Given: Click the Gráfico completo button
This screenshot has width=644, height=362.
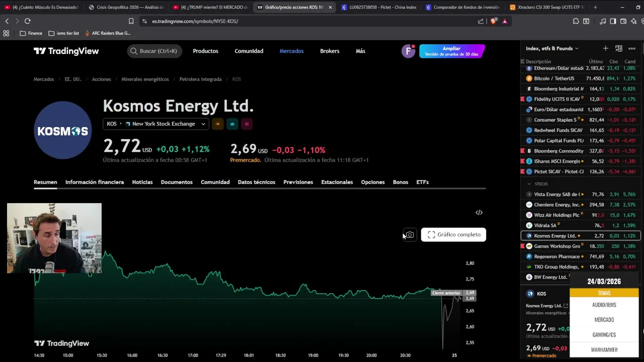Looking at the screenshot, I should (x=453, y=235).
